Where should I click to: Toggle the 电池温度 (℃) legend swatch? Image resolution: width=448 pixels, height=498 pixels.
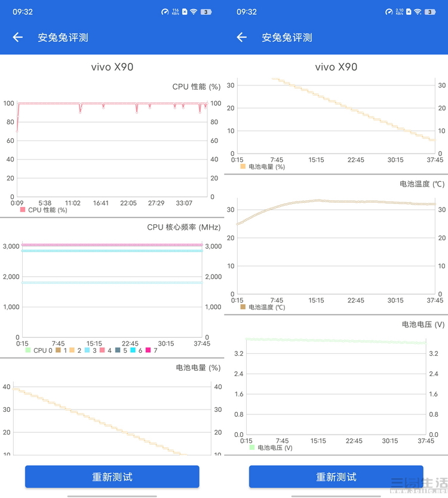(x=243, y=307)
